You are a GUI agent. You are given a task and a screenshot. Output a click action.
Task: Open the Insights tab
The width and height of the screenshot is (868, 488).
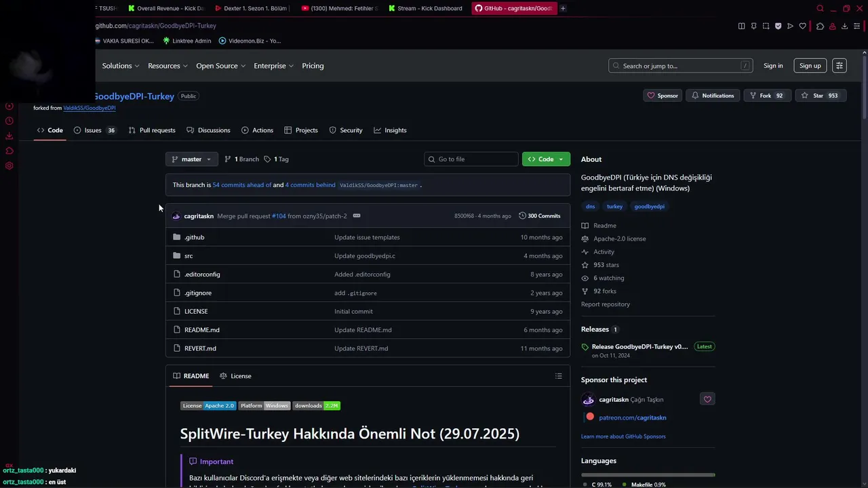(x=390, y=130)
